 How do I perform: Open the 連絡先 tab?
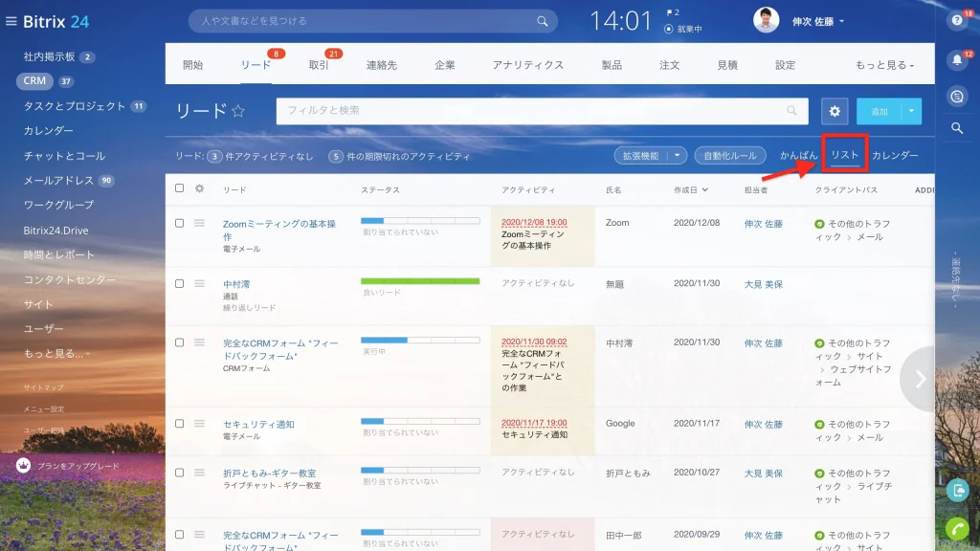click(381, 65)
